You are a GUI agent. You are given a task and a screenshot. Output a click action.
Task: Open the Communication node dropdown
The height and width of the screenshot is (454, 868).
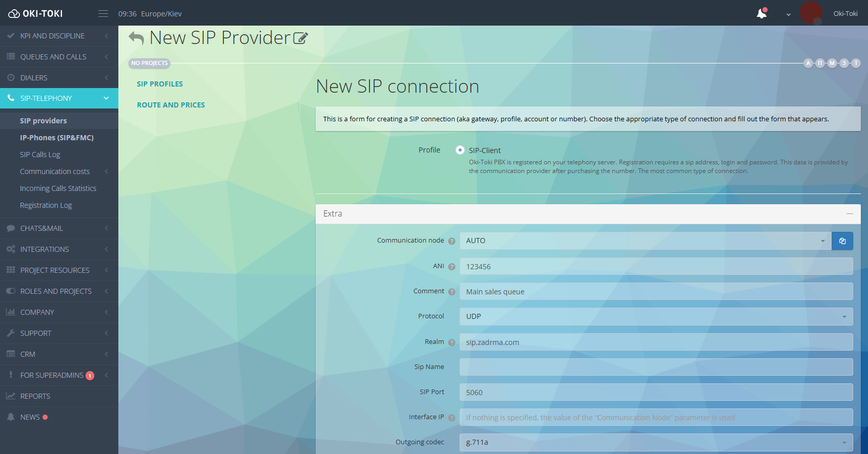point(645,241)
